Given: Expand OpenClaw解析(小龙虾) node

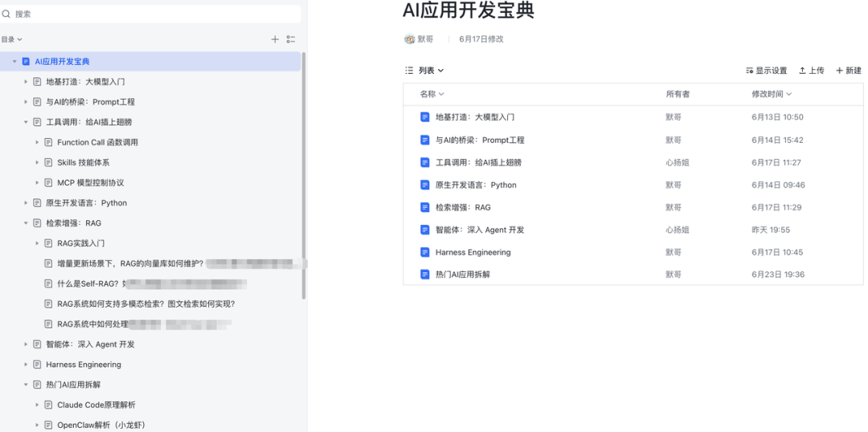Looking at the screenshot, I should tap(37, 425).
